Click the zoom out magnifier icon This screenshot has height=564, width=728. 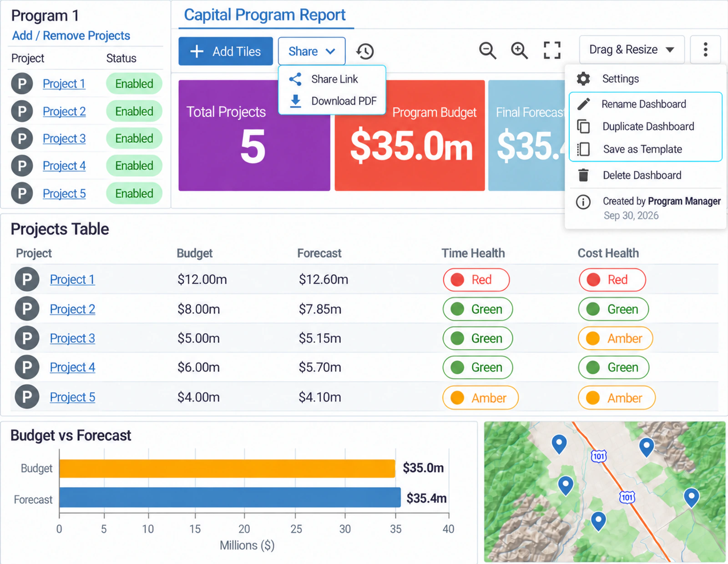point(487,50)
